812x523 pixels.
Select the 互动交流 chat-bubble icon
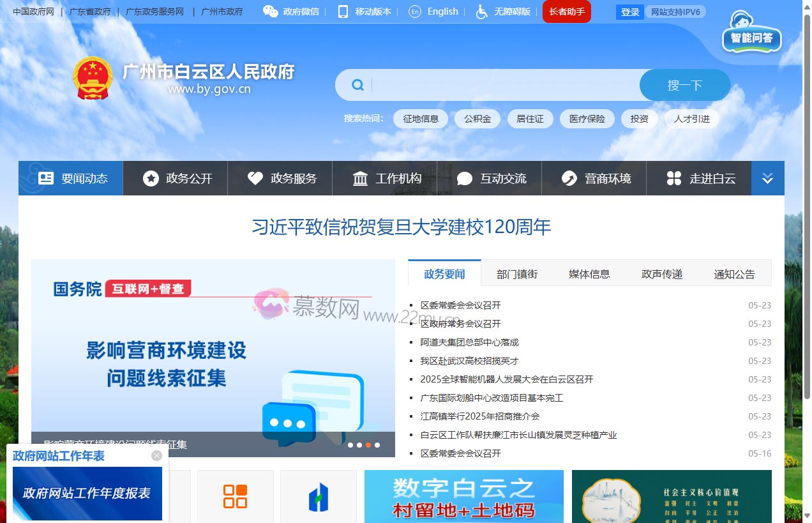465,178
